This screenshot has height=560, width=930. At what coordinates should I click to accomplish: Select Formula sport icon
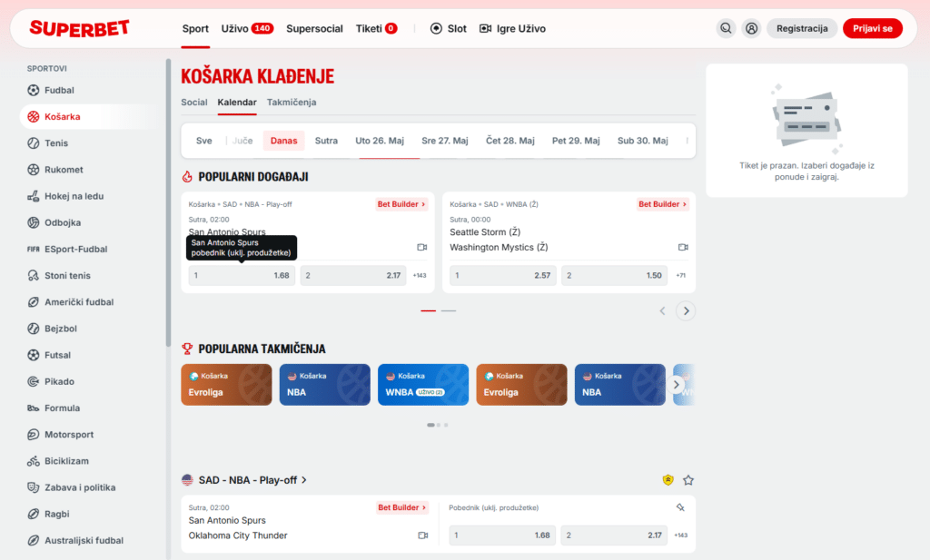point(34,408)
